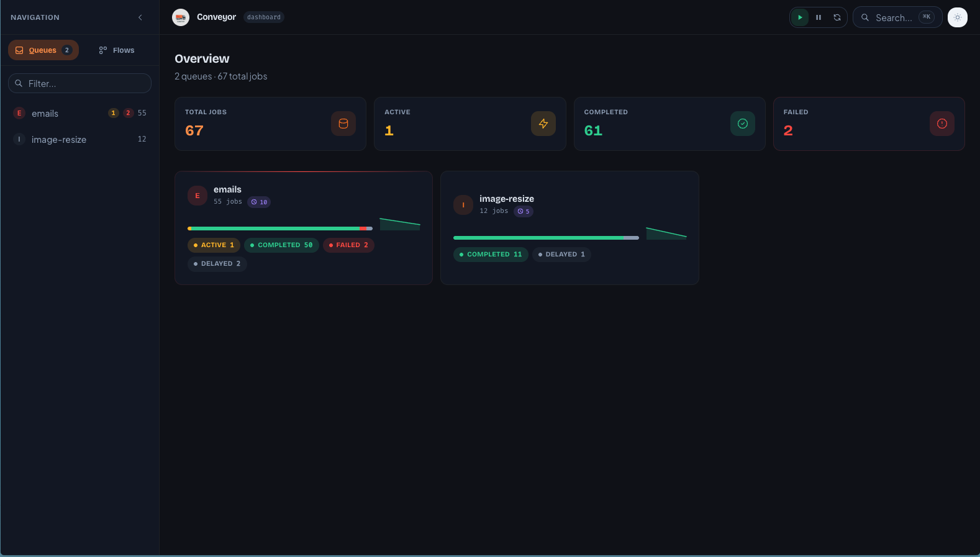Click the emails card E avatar
980x557 pixels.
coord(197,196)
